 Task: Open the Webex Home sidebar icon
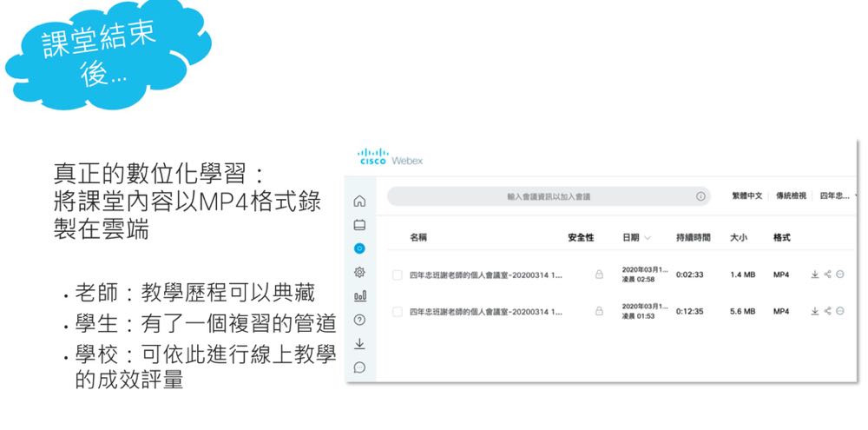coord(359,202)
